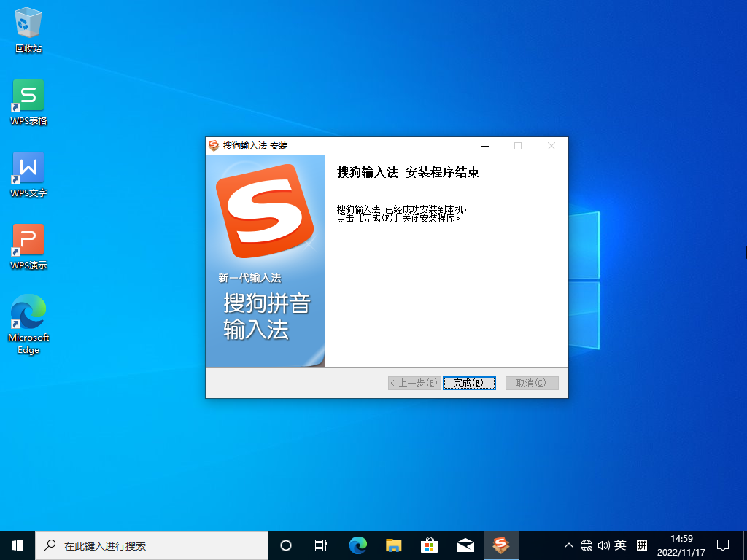Click the IME keyboard tray icon

(642, 545)
